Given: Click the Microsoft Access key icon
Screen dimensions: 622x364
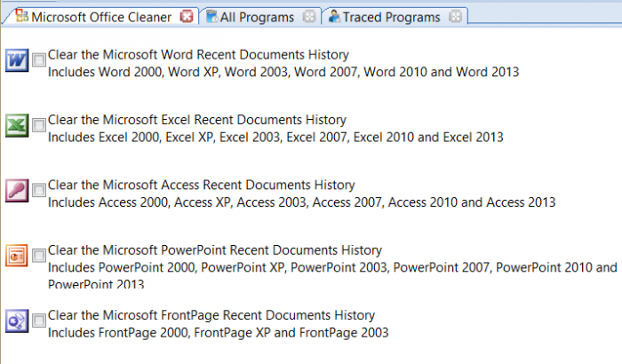Looking at the screenshot, I should (17, 190).
